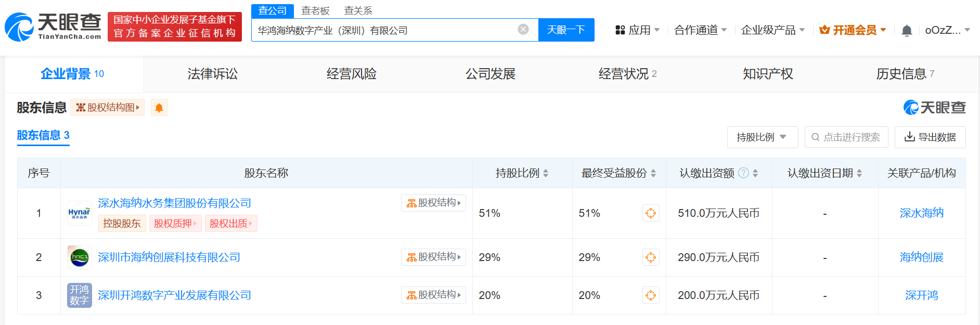Click the Hynar company logo thumbnail
This screenshot has width=980, height=325.
[x=80, y=213]
